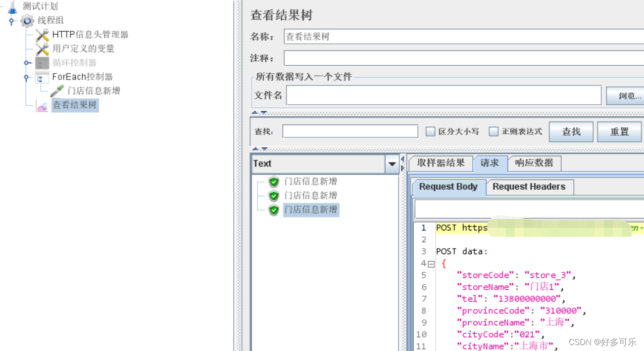Switch to the 取样器结果 tab
Viewport: 644px width, 351px height.
[x=441, y=163]
